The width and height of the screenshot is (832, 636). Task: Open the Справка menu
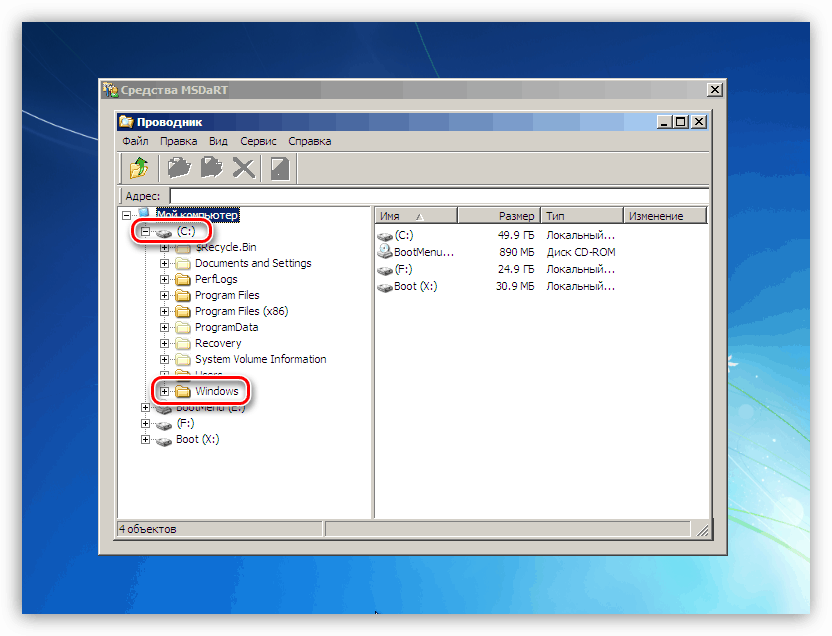pos(310,141)
